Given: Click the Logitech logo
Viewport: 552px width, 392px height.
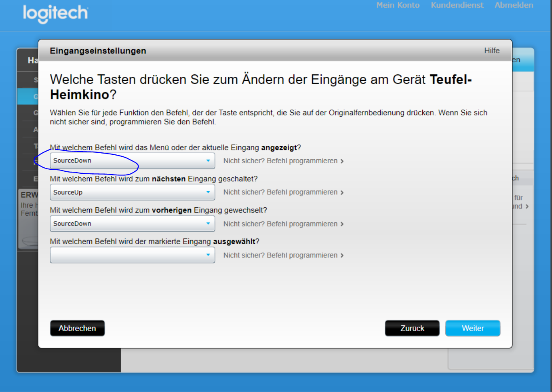Looking at the screenshot, I should 55,13.
